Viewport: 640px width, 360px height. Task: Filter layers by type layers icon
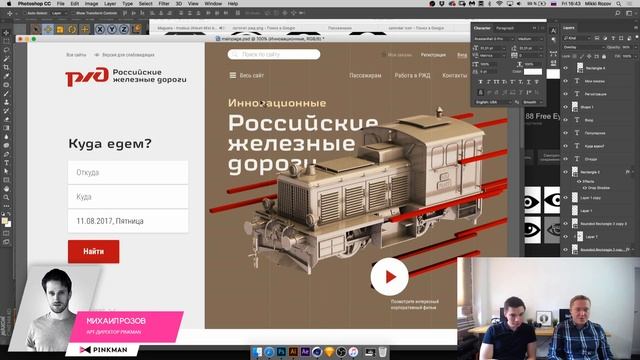click(x=613, y=38)
